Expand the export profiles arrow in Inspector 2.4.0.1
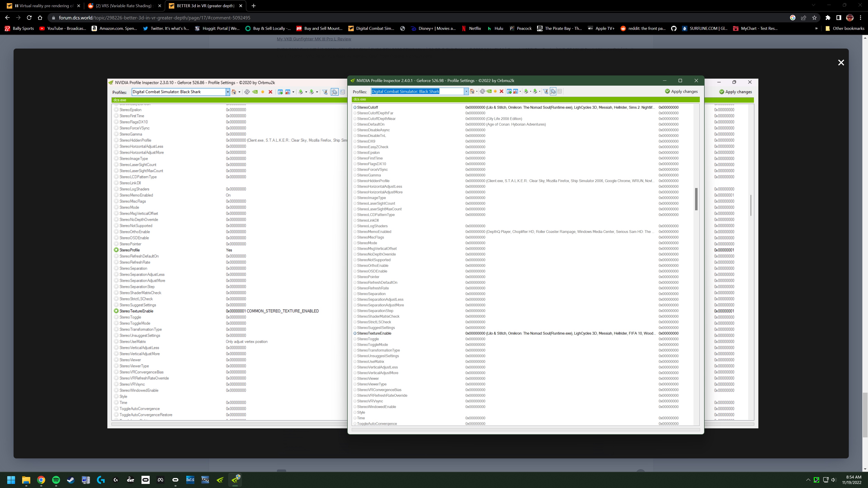Image resolution: width=868 pixels, height=488 pixels. (530, 91)
